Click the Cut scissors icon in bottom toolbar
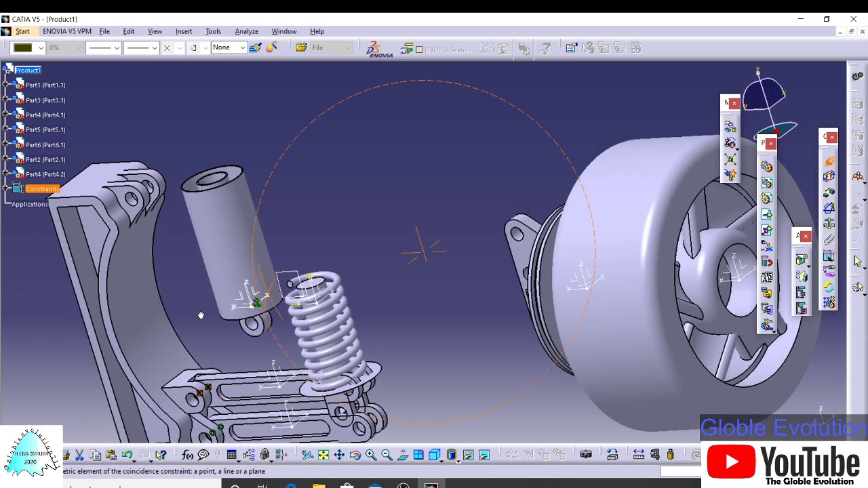The width and height of the screenshot is (868, 488). click(79, 455)
